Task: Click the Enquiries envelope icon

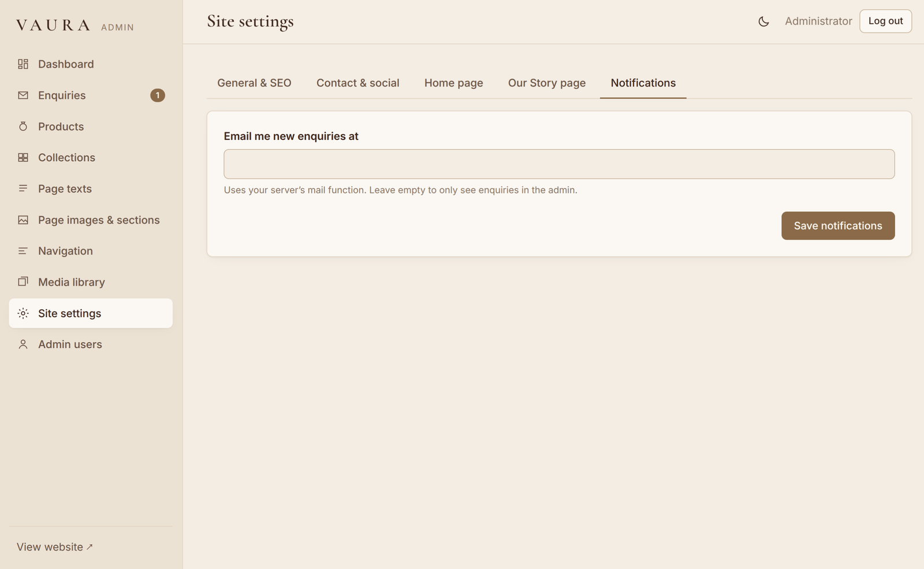Action: [x=23, y=95]
